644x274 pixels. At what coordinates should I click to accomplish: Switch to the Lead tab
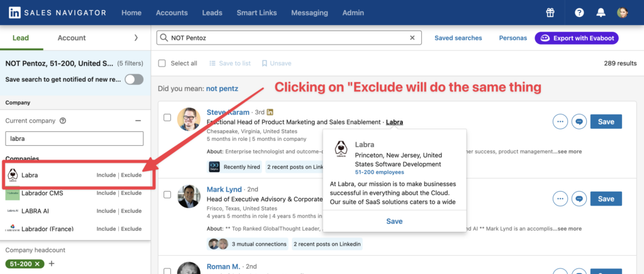pos(21,38)
